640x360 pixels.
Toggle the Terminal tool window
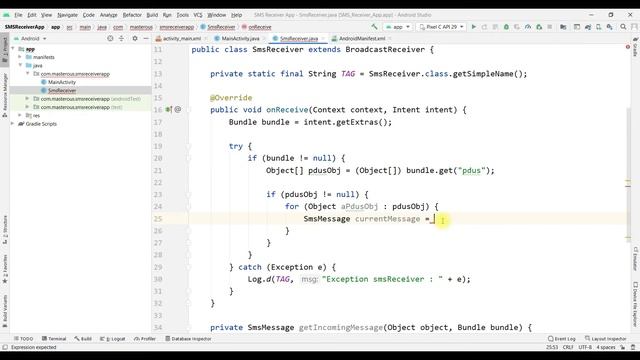pyautogui.click(x=54, y=339)
